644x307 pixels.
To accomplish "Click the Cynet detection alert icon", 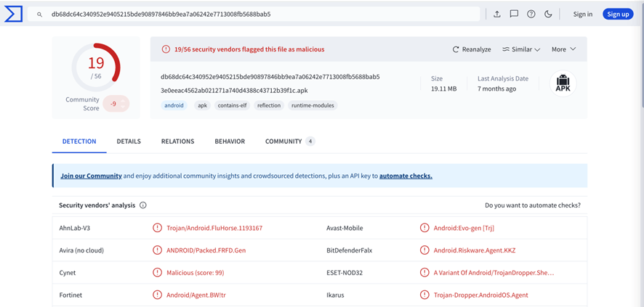I will 157,273.
